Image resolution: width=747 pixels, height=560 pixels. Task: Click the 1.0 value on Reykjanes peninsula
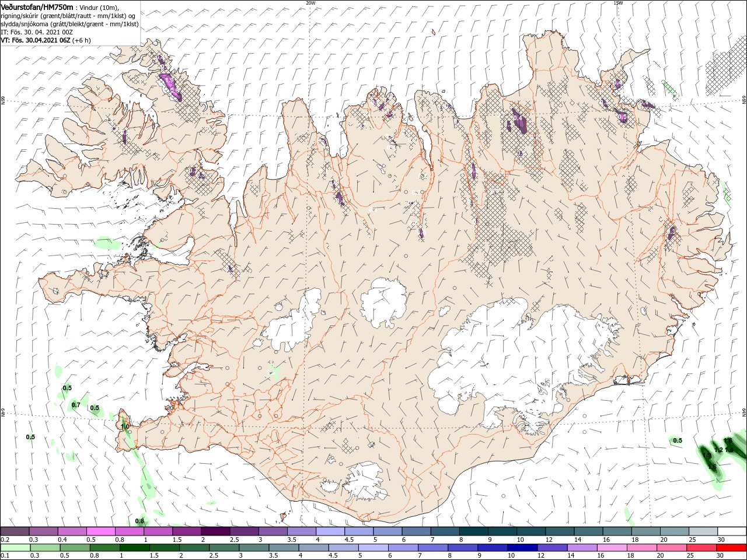[x=125, y=426]
